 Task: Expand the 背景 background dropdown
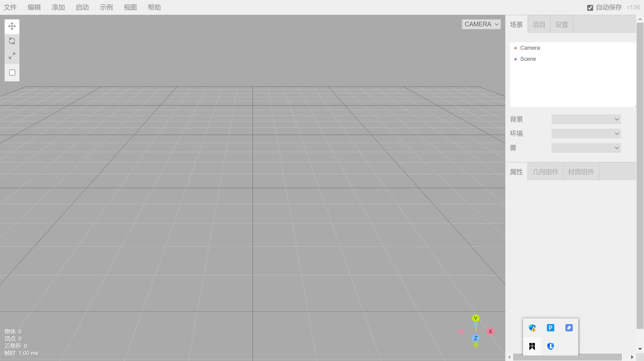[586, 119]
